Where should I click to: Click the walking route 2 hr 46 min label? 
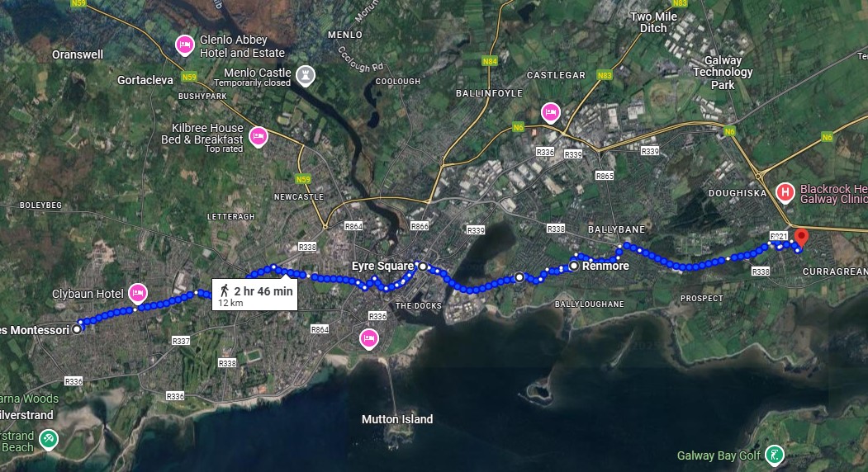tap(254, 295)
